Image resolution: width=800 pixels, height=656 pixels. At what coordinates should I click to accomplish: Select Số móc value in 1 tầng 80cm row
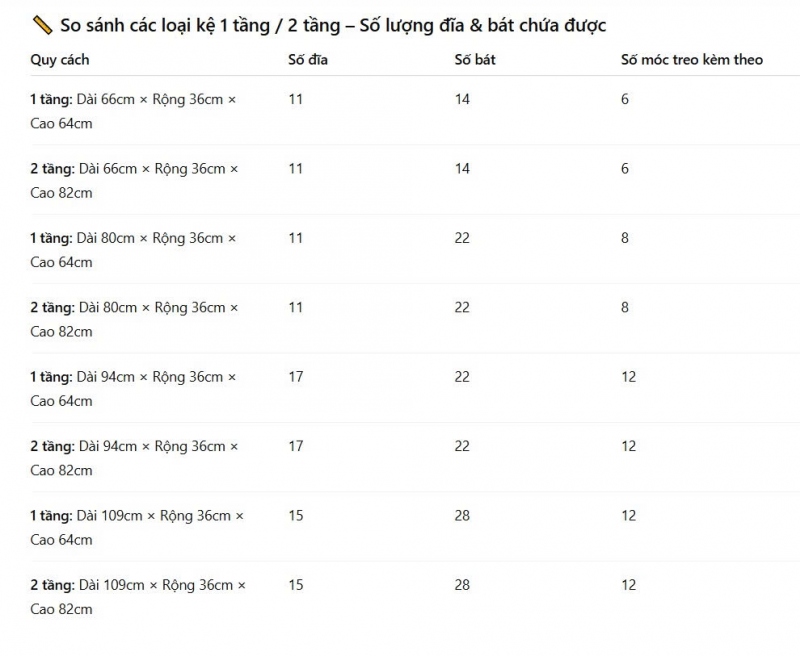[625, 238]
